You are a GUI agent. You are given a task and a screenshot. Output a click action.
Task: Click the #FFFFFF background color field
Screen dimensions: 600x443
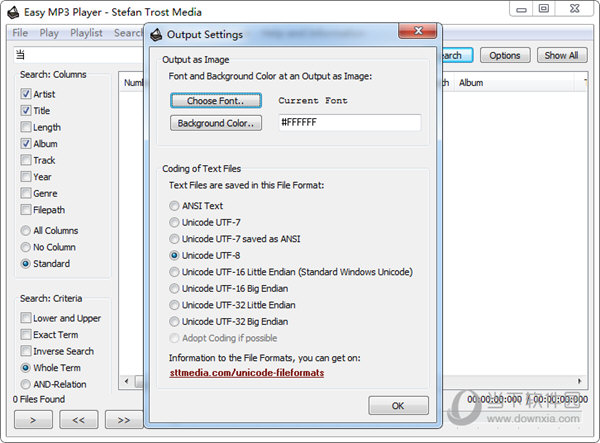pyautogui.click(x=350, y=122)
